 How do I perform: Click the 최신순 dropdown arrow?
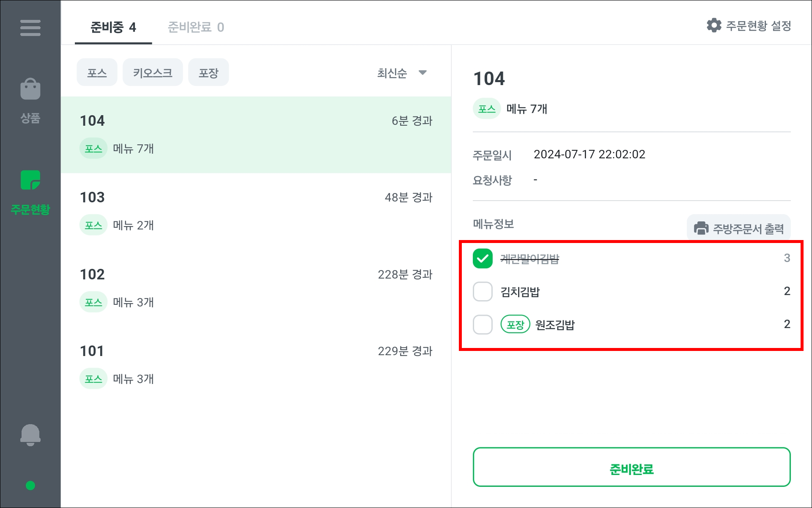click(x=422, y=73)
